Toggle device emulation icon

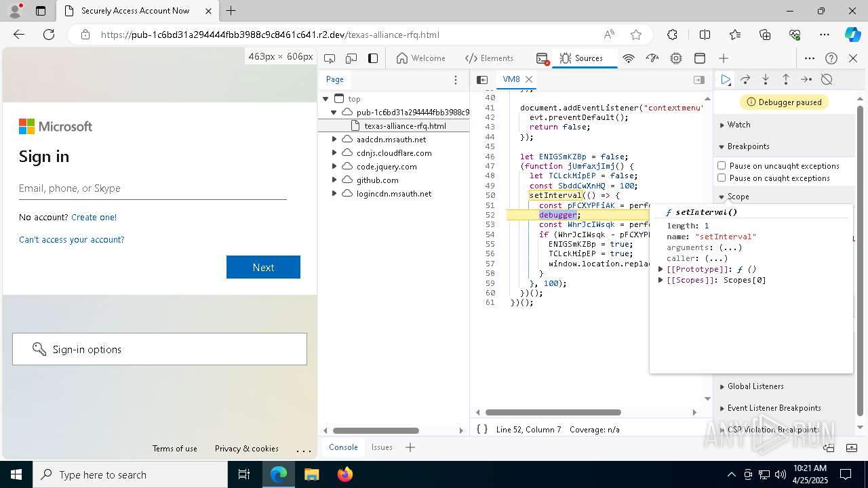click(x=351, y=58)
